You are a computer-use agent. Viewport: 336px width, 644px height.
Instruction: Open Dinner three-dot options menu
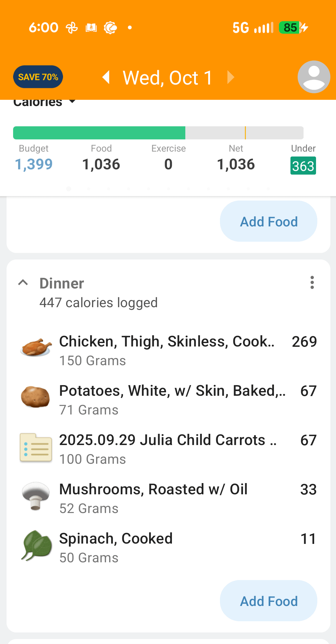click(312, 283)
